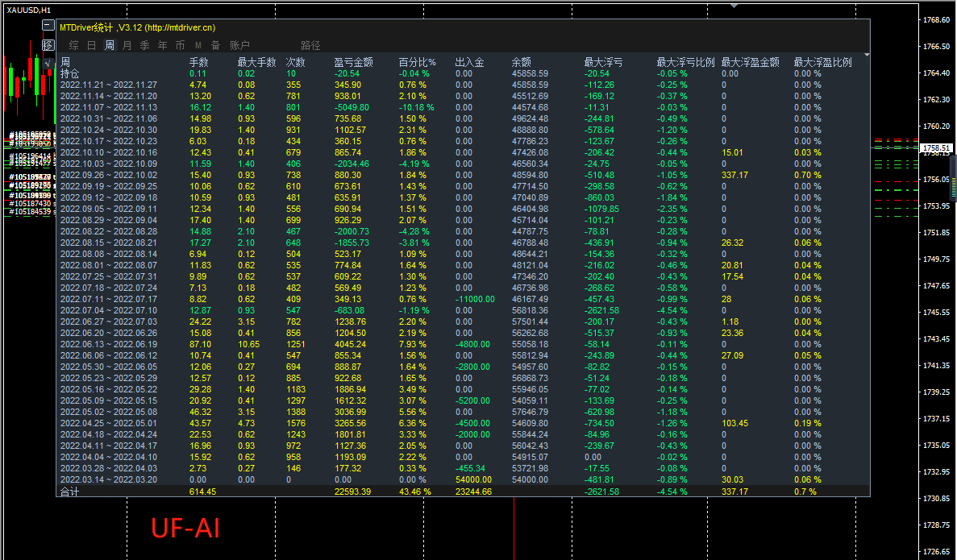Select week row 2022.08.22 ~ 2022.08.28

109,231
